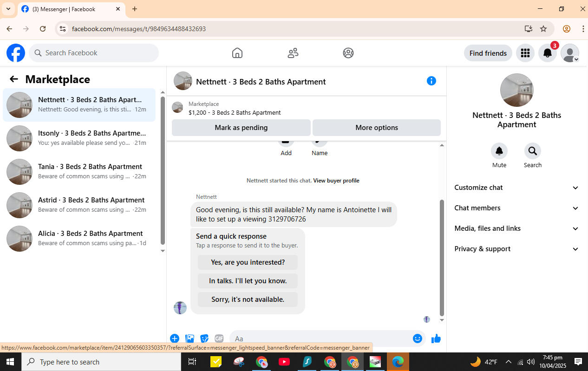Image resolution: width=588 pixels, height=371 pixels.
Task: Open the $1,200 - 3 Beds 2 Baths listing
Action: [x=235, y=112]
